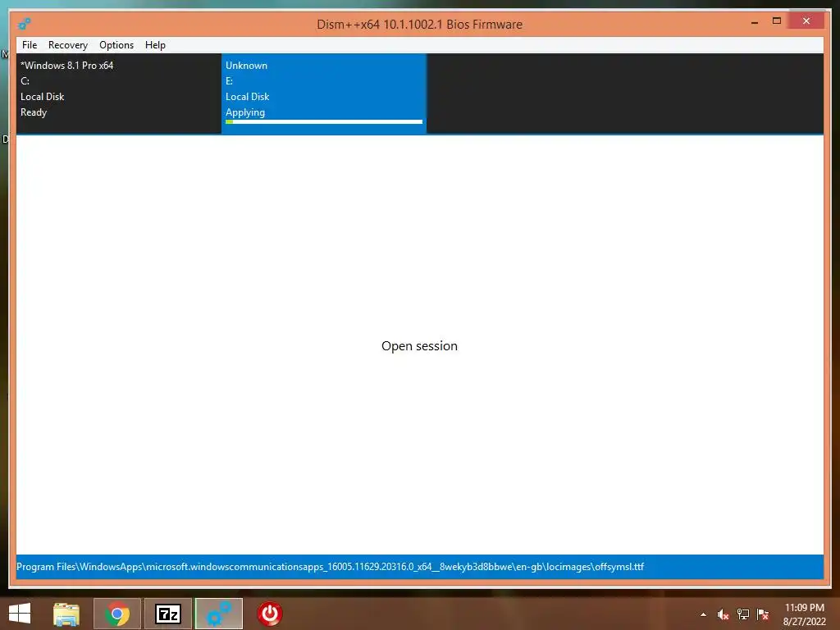Viewport: 840px width, 630px height.
Task: Open the Windows Start button
Action: click(20, 614)
